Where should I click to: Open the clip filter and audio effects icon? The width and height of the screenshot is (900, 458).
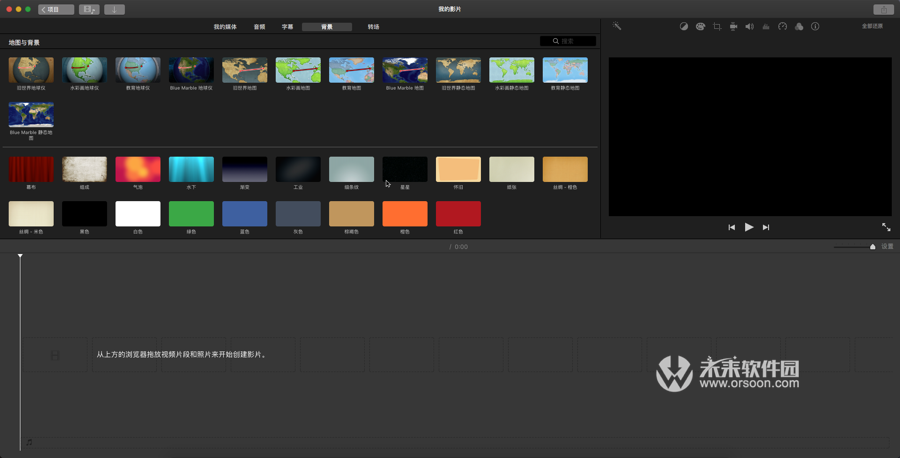click(x=799, y=27)
